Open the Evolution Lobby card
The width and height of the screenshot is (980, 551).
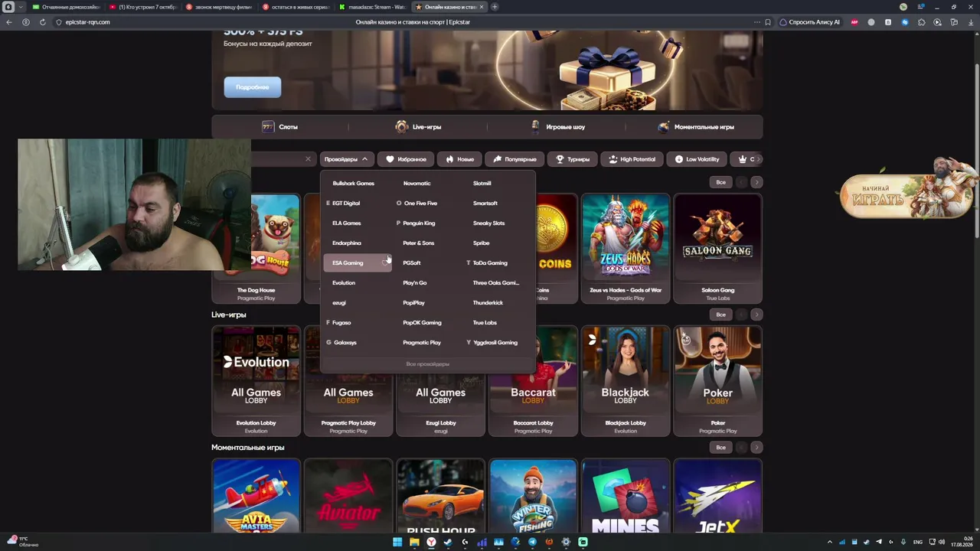256,381
